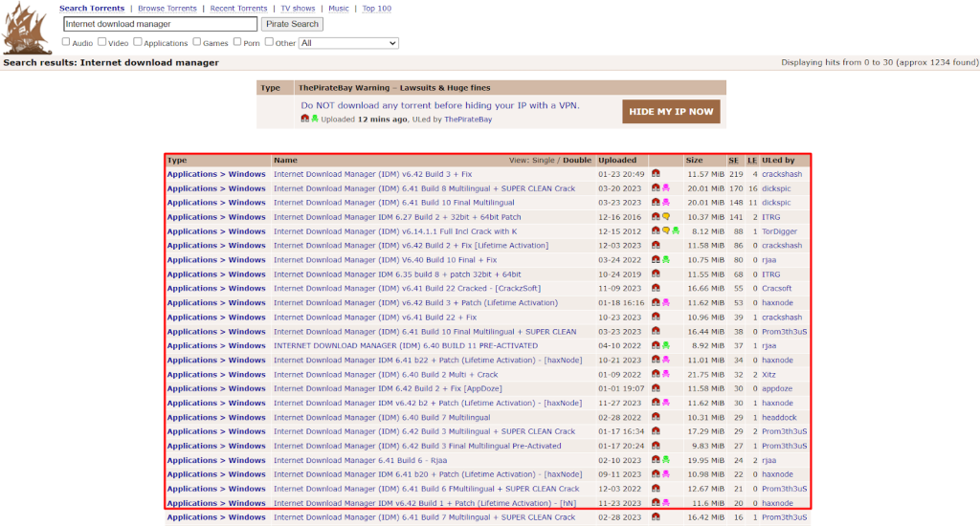Click green skull on V6.40 Build 10 Final row
Viewport: 980px width, 526px height.
[x=666, y=260]
